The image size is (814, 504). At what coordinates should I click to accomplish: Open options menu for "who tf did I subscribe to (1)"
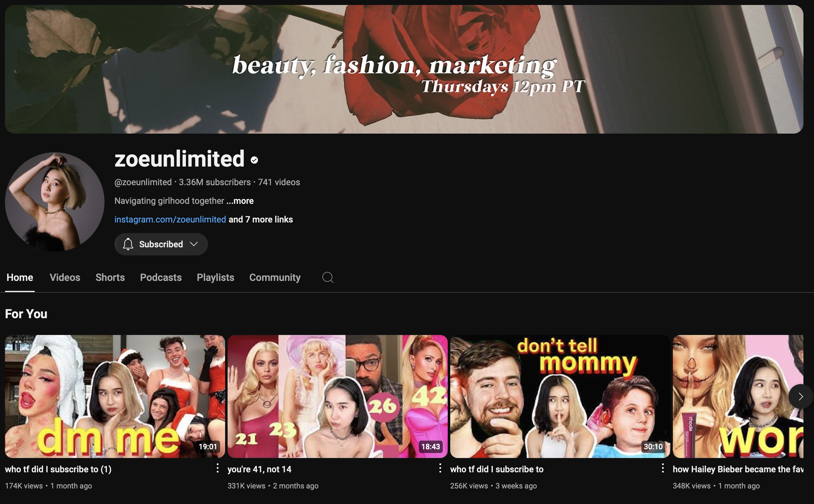coord(217,468)
